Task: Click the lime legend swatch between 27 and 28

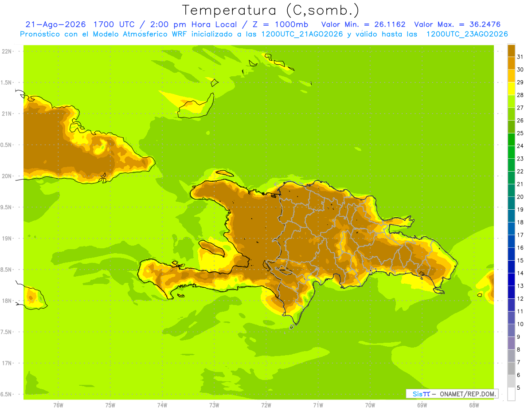Action: point(511,101)
